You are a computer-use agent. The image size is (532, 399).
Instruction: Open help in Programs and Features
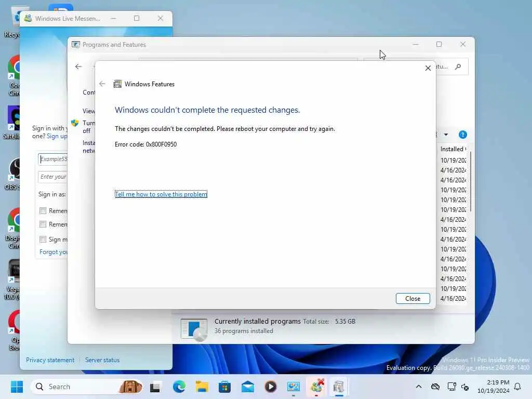point(462,135)
